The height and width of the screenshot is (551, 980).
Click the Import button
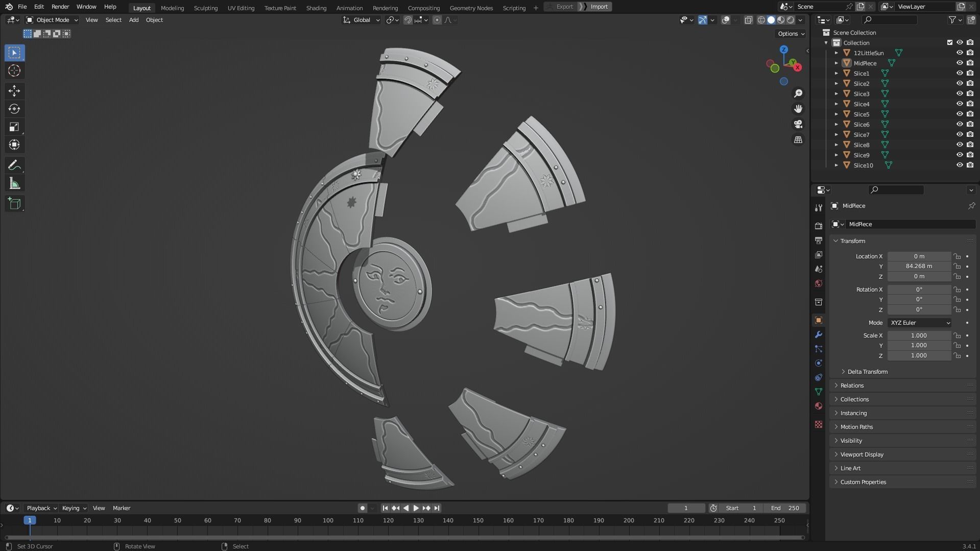(x=595, y=7)
